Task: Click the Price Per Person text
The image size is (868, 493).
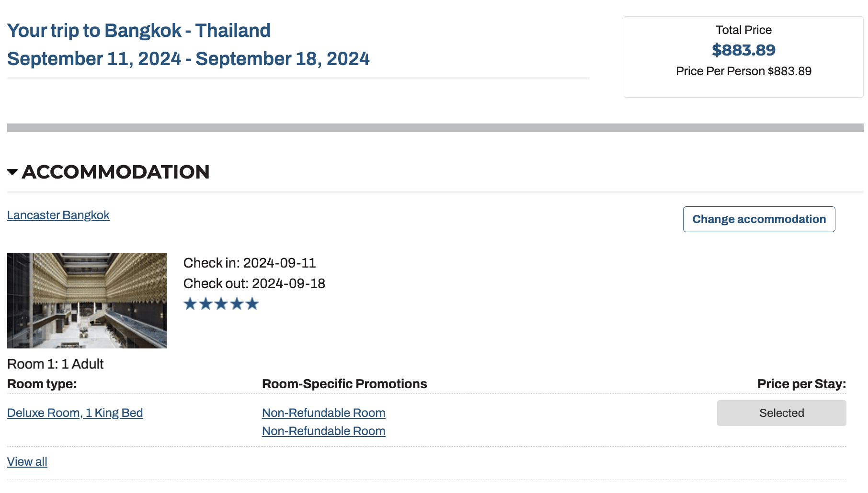Action: (x=743, y=71)
